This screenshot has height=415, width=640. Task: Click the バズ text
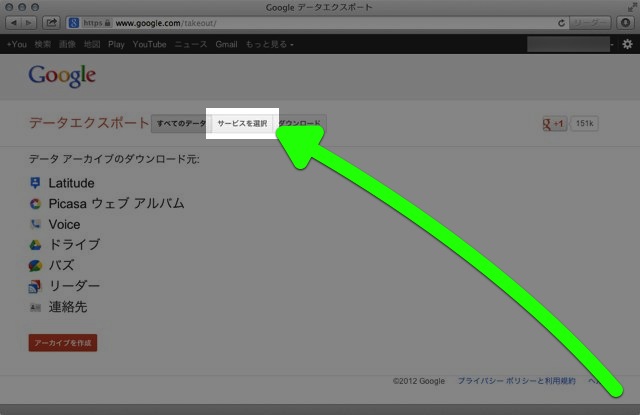pos(62,265)
